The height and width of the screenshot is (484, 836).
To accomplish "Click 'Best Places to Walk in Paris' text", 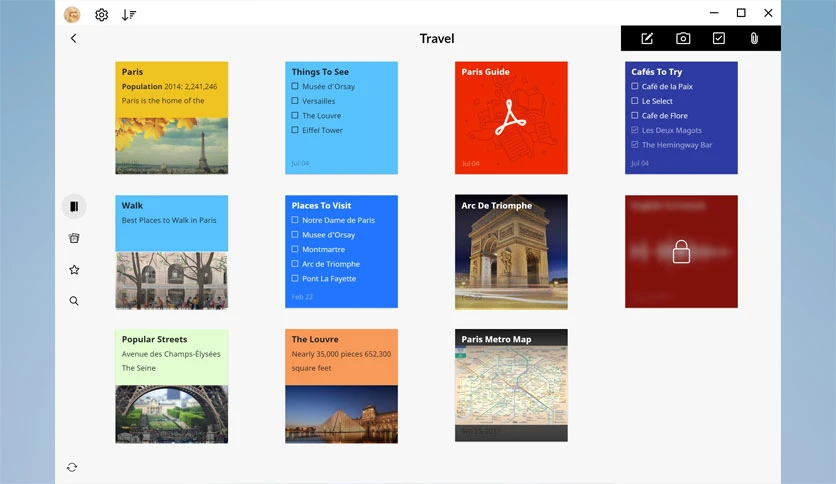I will (169, 220).
